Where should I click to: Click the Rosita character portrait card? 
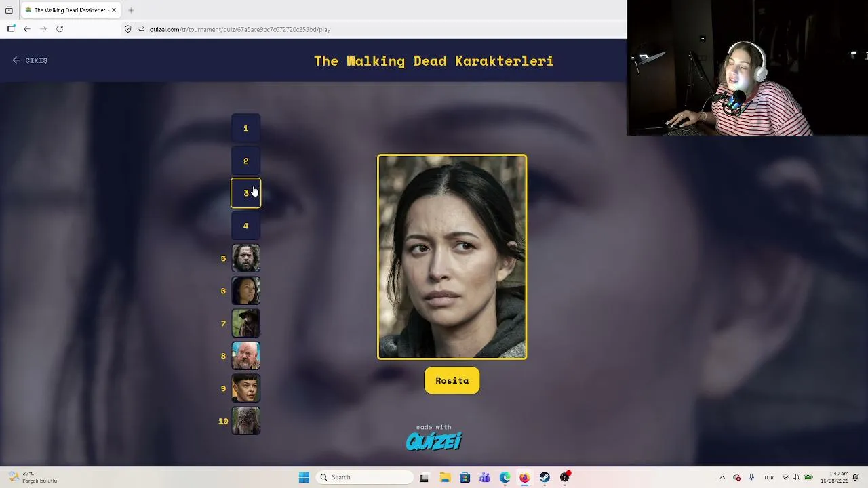452,257
